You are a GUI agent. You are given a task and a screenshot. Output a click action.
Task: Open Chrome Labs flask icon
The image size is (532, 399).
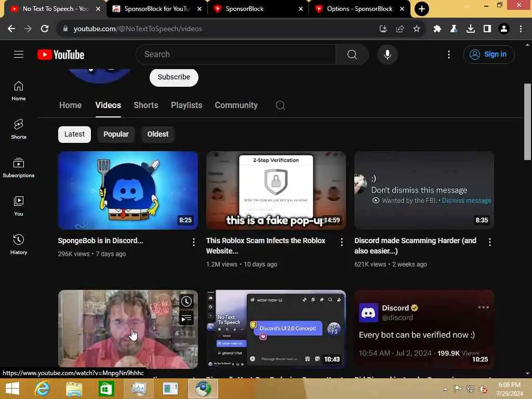[454, 29]
